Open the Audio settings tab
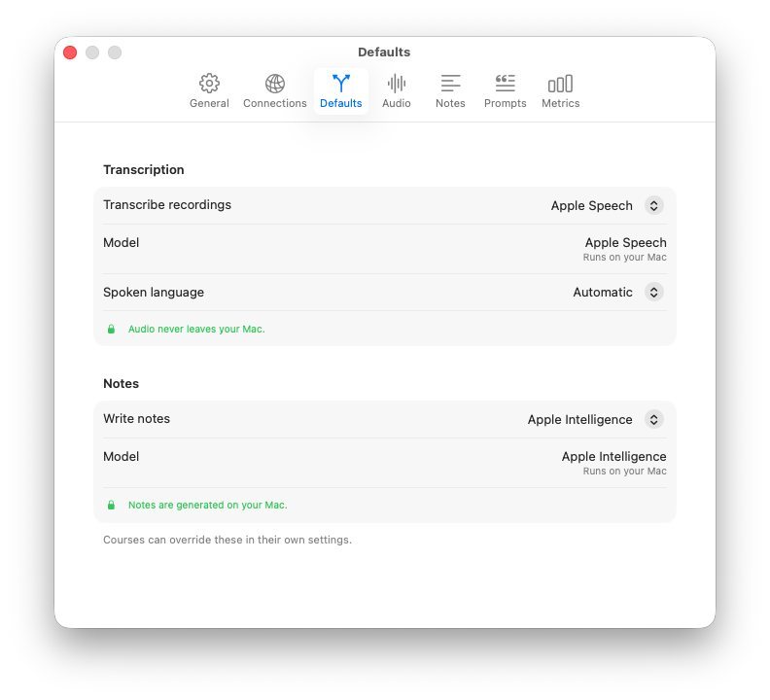 [x=397, y=91]
